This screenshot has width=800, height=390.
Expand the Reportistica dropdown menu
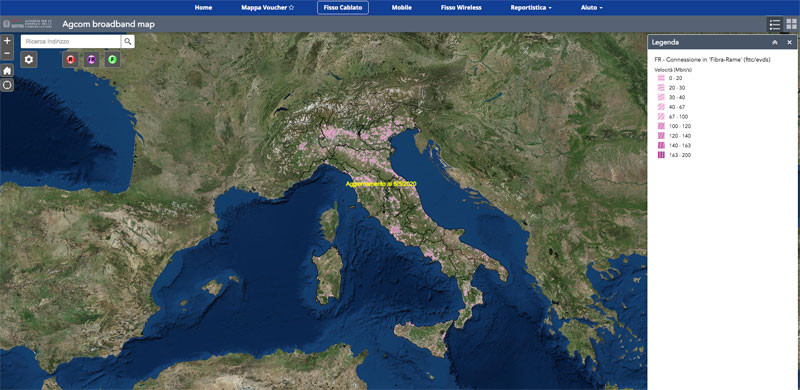pyautogui.click(x=531, y=8)
